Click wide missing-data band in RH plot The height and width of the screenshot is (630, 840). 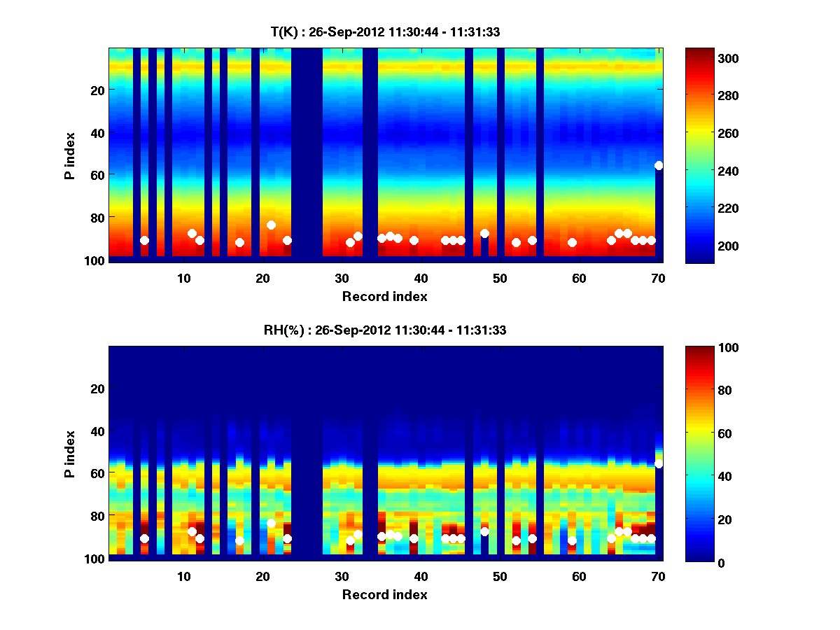307,455
